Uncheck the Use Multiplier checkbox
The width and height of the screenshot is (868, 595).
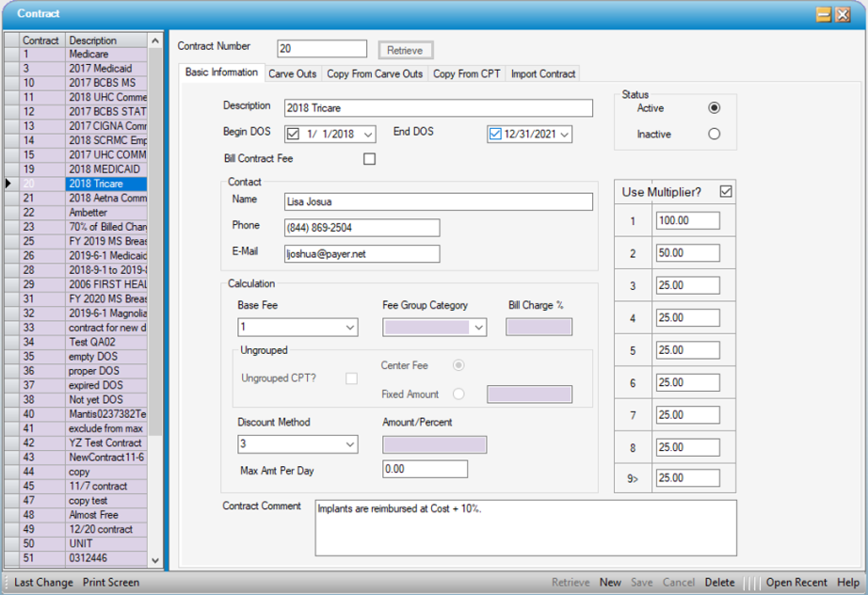point(725,192)
